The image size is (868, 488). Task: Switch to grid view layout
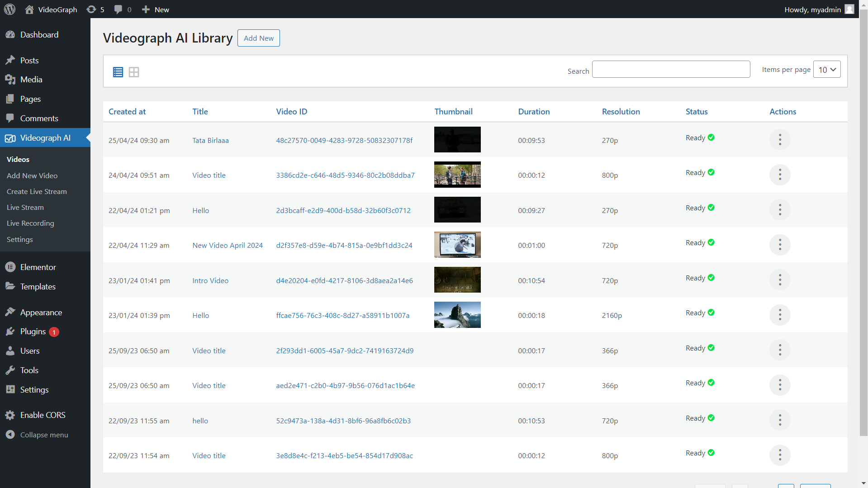pyautogui.click(x=134, y=72)
